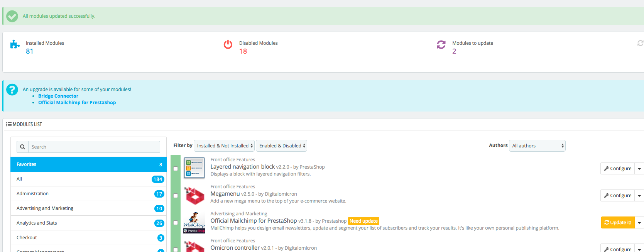Click the installed modules count 81
The image size is (644, 252).
(29, 51)
